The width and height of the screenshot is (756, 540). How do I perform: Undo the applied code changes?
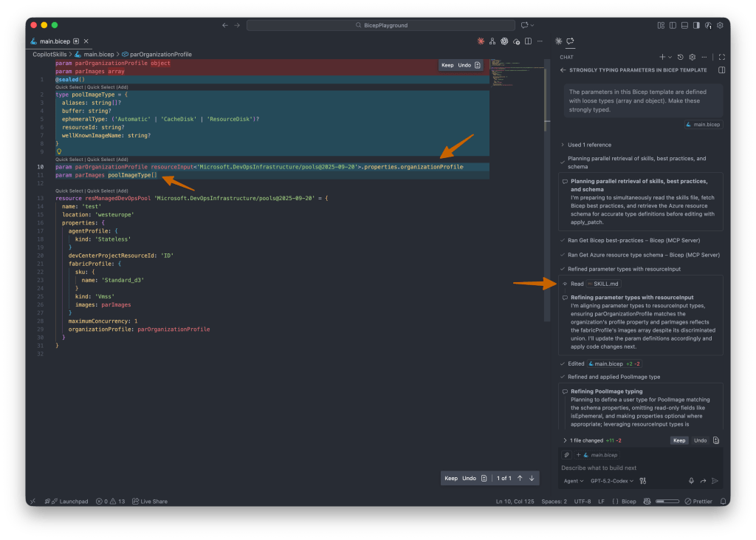pyautogui.click(x=701, y=440)
